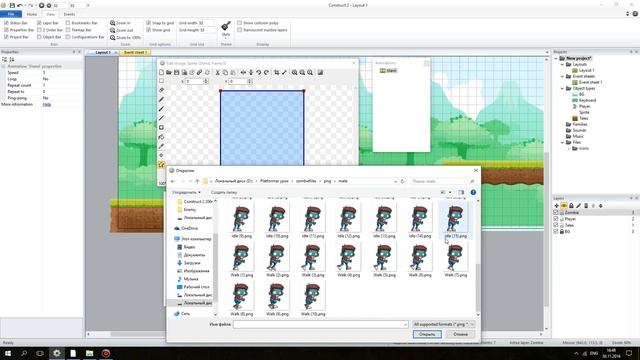
Task: Click New image icon in image editor toolbar
Action: pyautogui.click(x=161, y=72)
